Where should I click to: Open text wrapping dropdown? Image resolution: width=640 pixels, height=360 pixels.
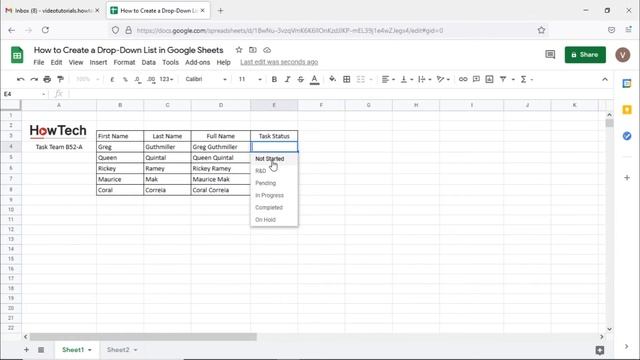tap(424, 79)
